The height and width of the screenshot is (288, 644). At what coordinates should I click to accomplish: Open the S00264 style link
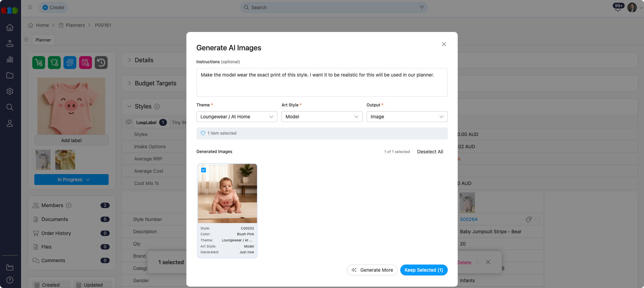(x=469, y=219)
